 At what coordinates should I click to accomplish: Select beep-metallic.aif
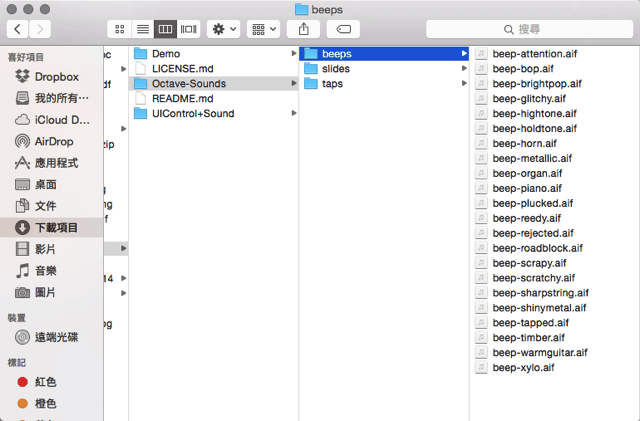[555, 158]
